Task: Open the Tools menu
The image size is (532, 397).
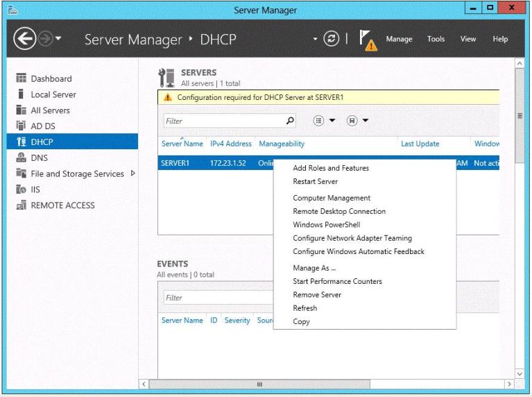Action: [x=436, y=39]
